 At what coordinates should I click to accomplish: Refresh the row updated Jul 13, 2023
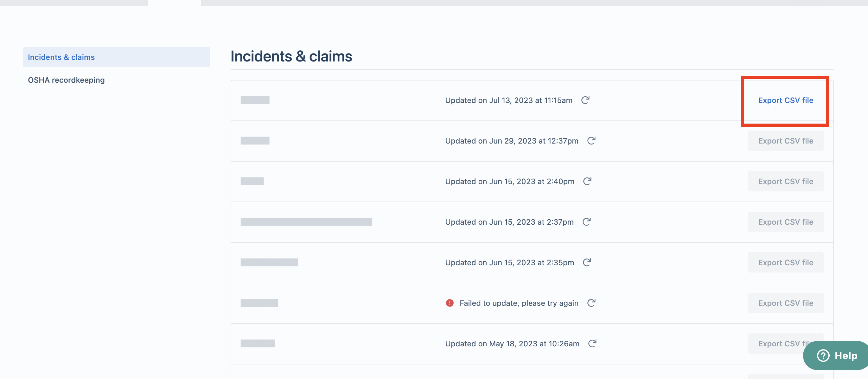pos(585,100)
